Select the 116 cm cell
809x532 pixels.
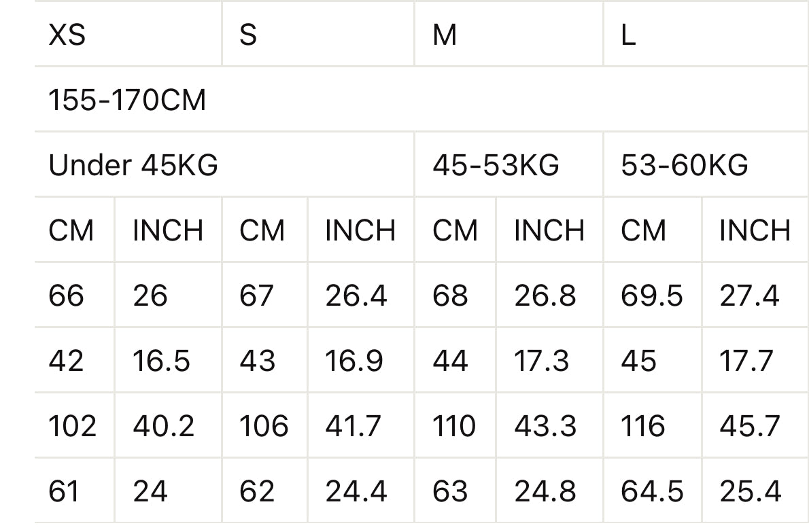[642, 426]
